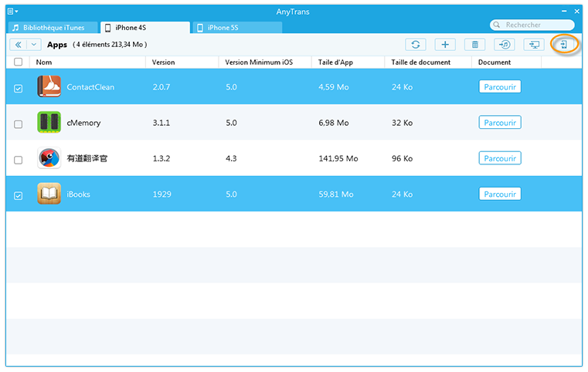Select the iPhone 4S tab
The width and height of the screenshot is (588, 372).
pyautogui.click(x=145, y=28)
